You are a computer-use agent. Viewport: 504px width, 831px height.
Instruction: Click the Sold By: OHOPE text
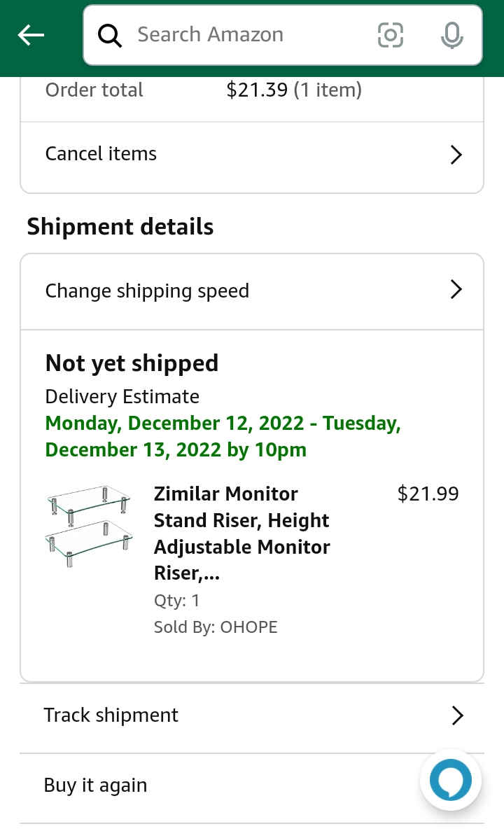[x=216, y=627]
